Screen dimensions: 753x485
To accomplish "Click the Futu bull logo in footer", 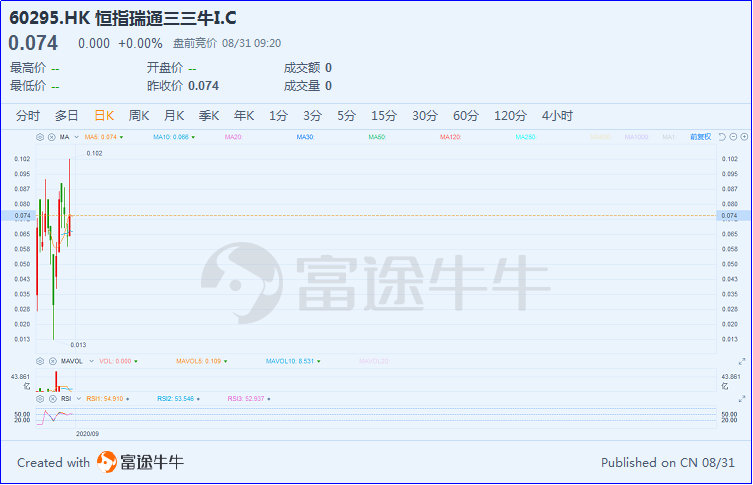I will 107,462.
